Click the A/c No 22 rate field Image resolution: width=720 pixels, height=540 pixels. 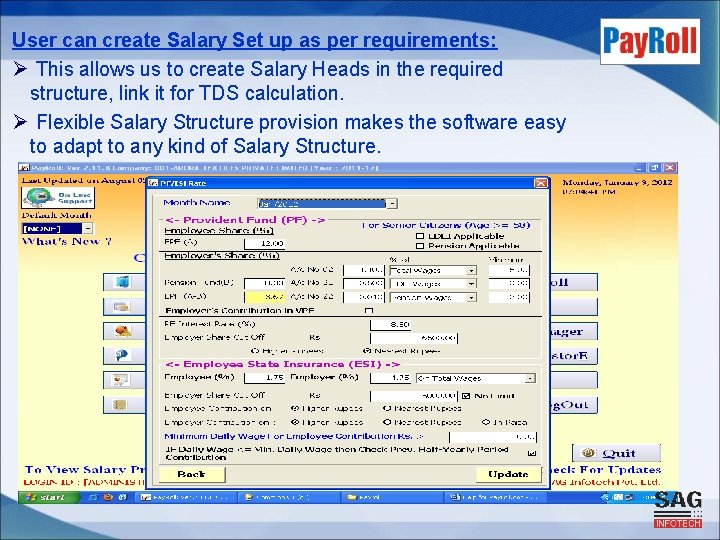pyautogui.click(x=363, y=297)
